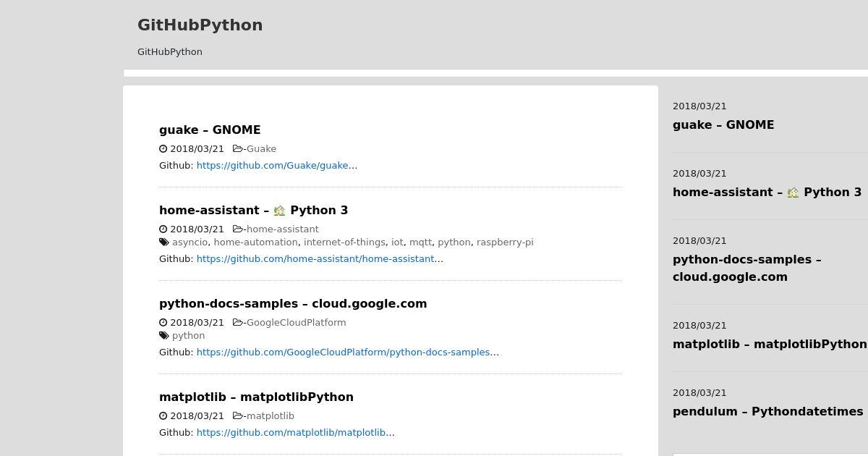Click the 2018/03/21 date of matplotlib post

pyautogui.click(x=197, y=416)
